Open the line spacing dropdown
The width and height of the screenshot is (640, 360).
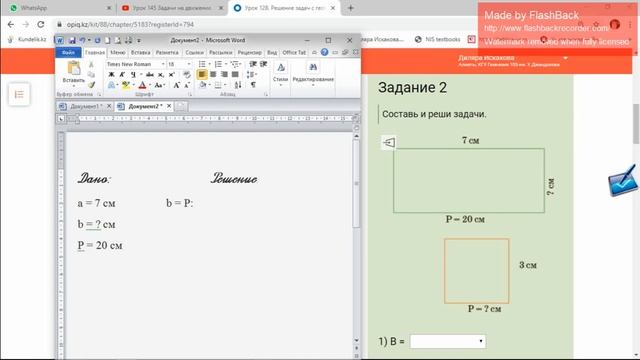(x=251, y=75)
